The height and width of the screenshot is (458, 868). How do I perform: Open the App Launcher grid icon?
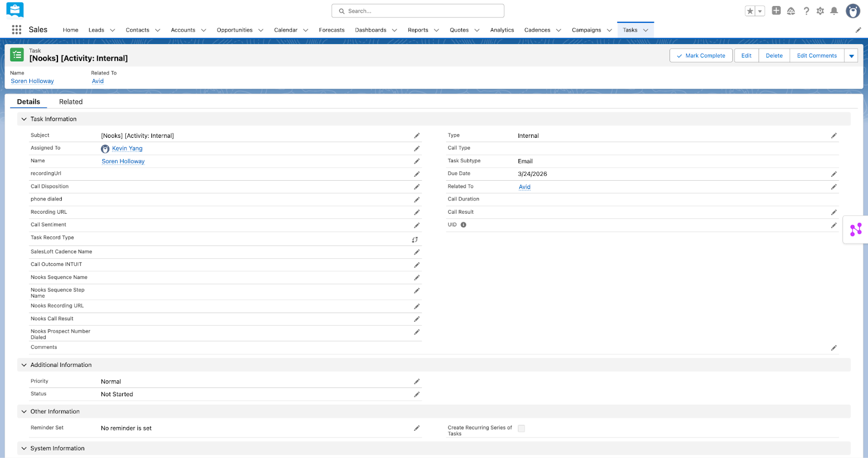[16, 30]
